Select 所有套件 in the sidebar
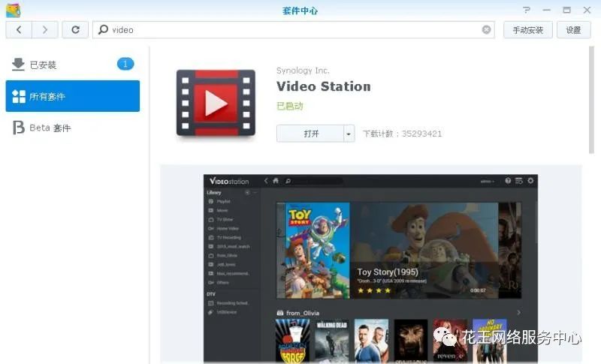 click(72, 96)
